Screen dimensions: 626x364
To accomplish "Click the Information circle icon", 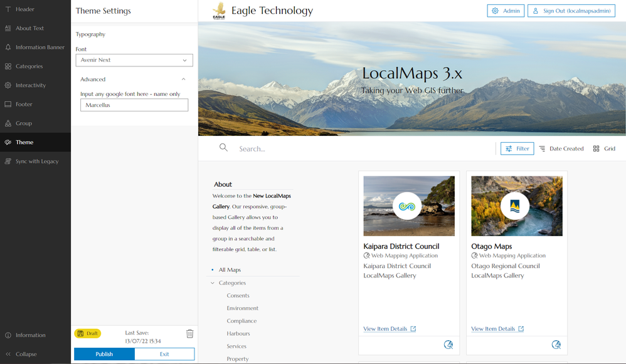I will point(8,335).
